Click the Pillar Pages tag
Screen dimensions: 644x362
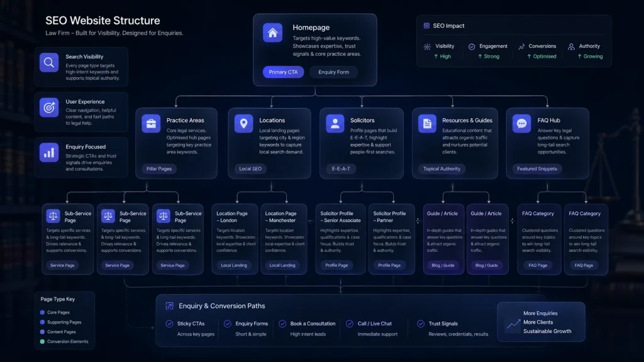(159, 168)
